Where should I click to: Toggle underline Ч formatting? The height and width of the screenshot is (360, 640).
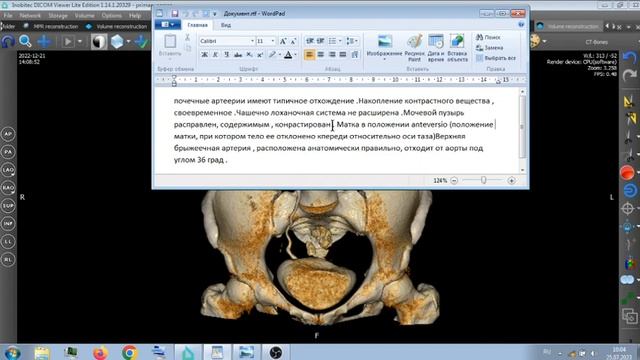227,55
